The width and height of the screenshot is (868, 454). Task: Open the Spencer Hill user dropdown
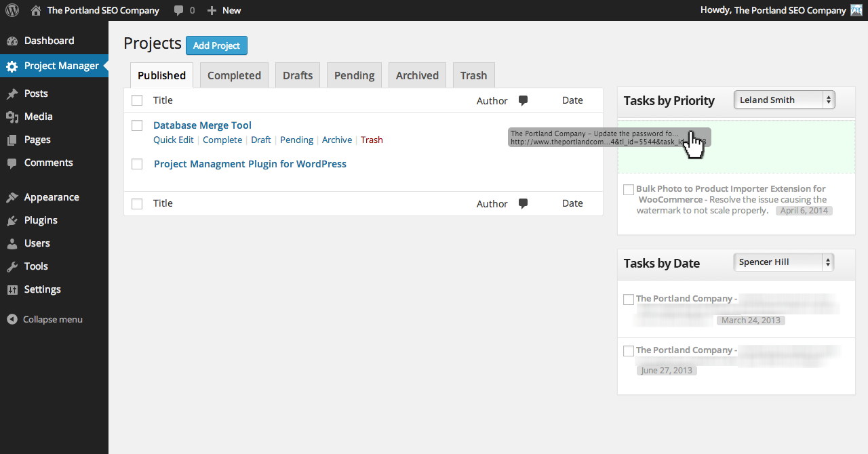point(783,262)
